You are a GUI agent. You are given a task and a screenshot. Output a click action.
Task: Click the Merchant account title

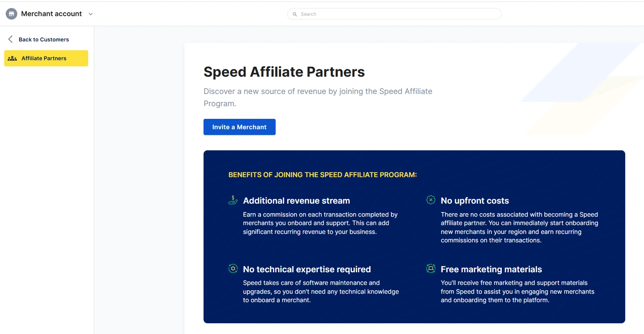pyautogui.click(x=51, y=14)
